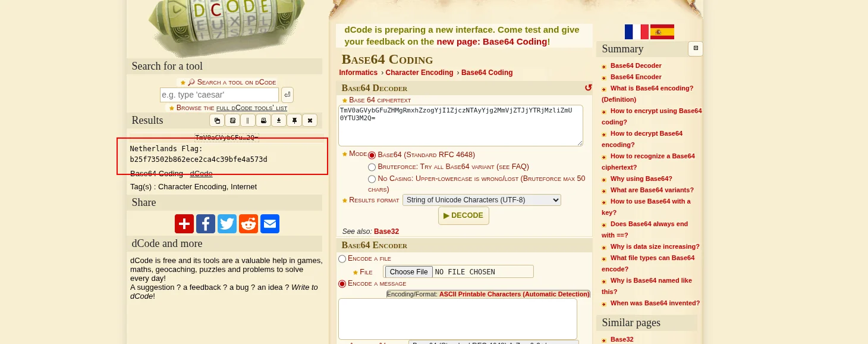Go to Informatics breadcrumb
868x344 pixels.
pyautogui.click(x=358, y=73)
